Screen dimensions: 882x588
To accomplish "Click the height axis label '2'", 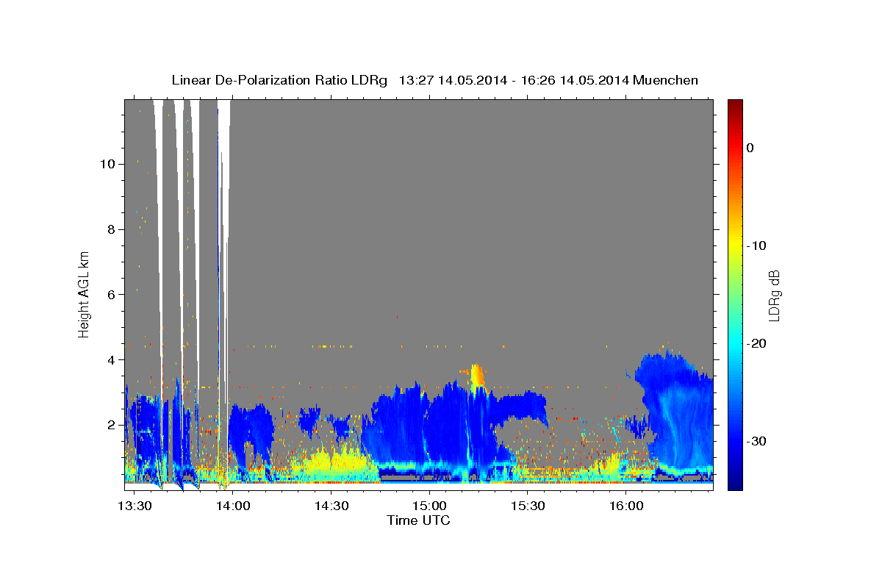I will tap(110, 426).
